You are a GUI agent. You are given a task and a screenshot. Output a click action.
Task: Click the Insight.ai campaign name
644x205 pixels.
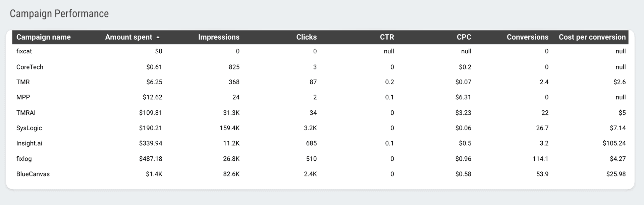tap(30, 143)
